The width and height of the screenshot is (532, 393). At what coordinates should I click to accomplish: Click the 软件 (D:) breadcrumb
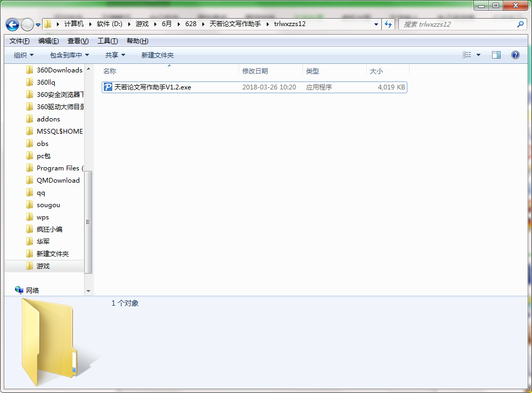pos(110,24)
